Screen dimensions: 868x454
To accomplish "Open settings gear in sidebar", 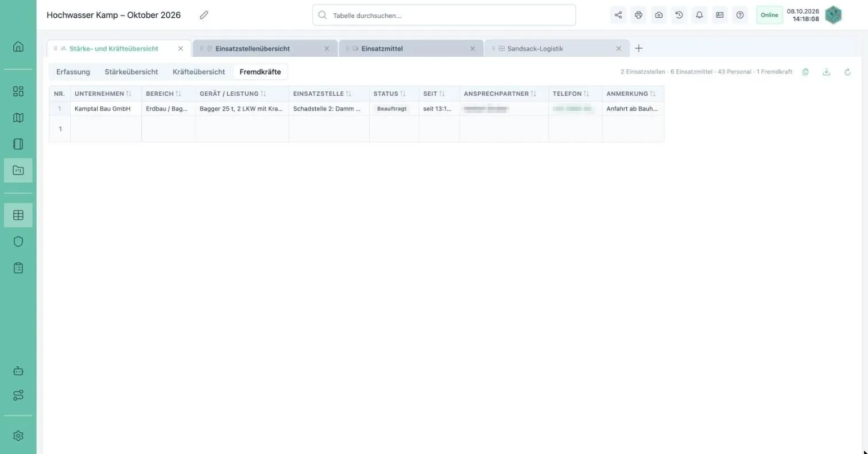I will coord(18,436).
